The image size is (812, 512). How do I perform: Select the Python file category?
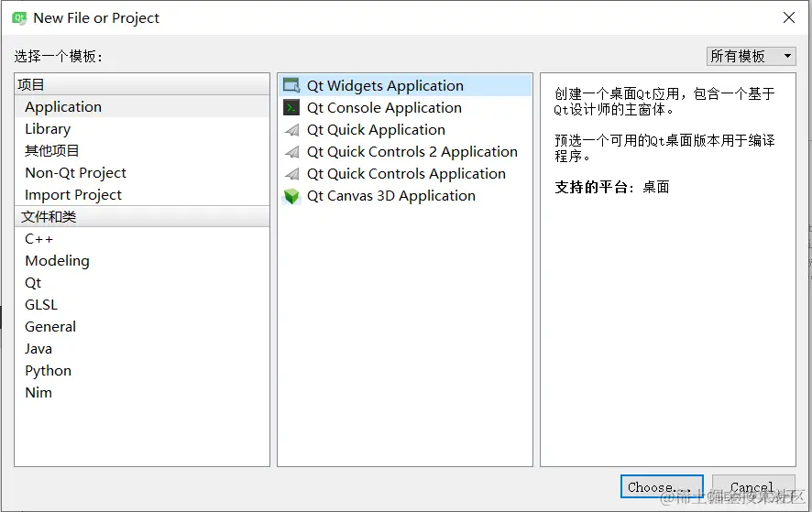(142, 371)
